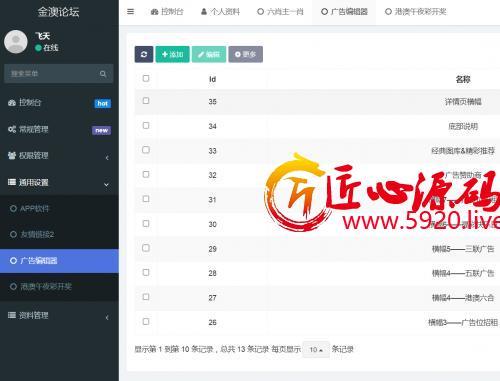
Task: Click the gray 更多 more button
Action: (245, 54)
